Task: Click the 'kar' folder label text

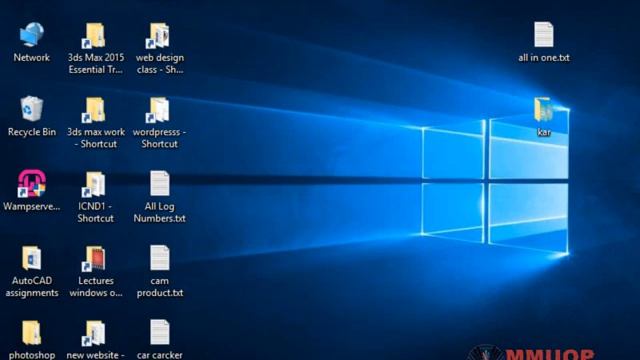Action: [x=544, y=132]
